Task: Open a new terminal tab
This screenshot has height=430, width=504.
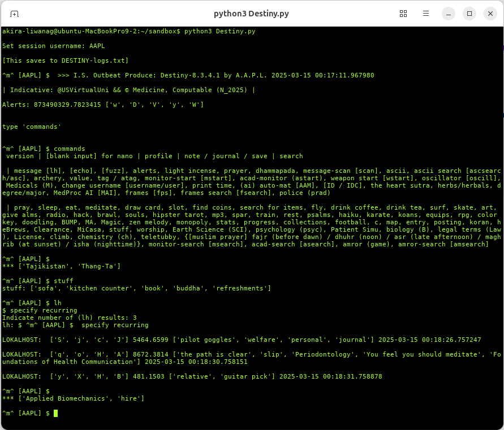Action: [x=14, y=14]
